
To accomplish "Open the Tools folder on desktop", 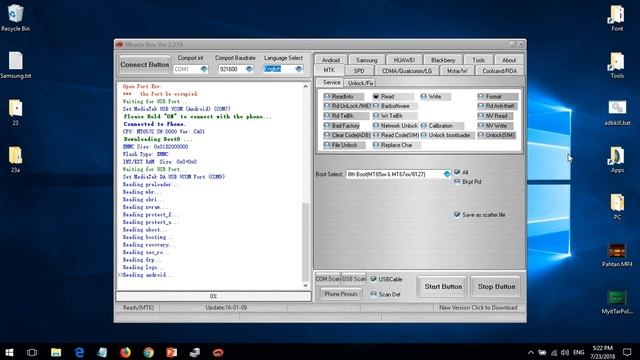I will coord(617,65).
